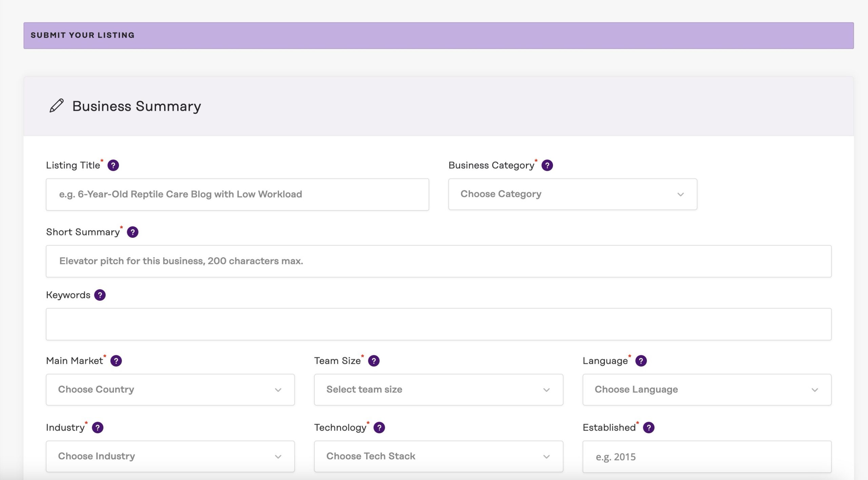Click the Technology help icon
The width and height of the screenshot is (868, 480).
coord(379,427)
